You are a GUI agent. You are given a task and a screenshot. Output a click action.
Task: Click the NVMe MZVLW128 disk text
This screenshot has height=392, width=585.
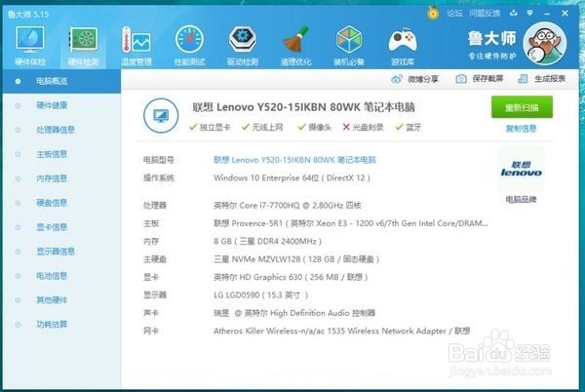pos(296,259)
